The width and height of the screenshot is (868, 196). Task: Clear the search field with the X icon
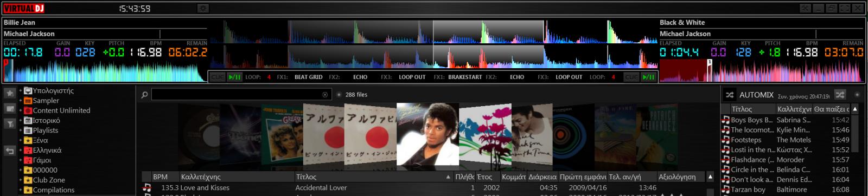click(x=325, y=95)
